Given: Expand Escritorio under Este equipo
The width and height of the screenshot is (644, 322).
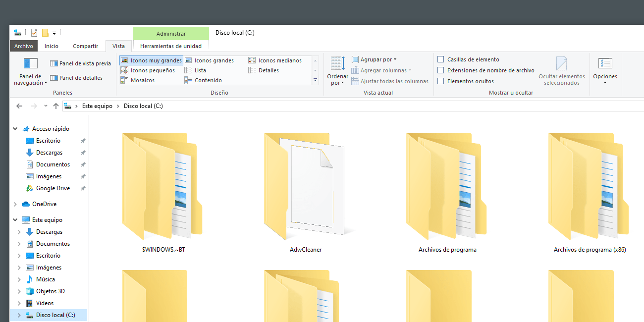Looking at the screenshot, I should tap(19, 256).
